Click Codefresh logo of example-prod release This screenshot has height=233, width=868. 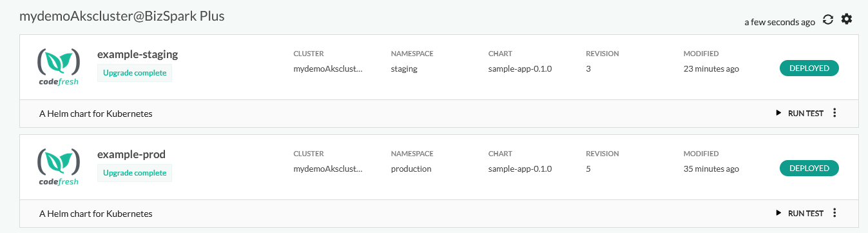(x=59, y=167)
